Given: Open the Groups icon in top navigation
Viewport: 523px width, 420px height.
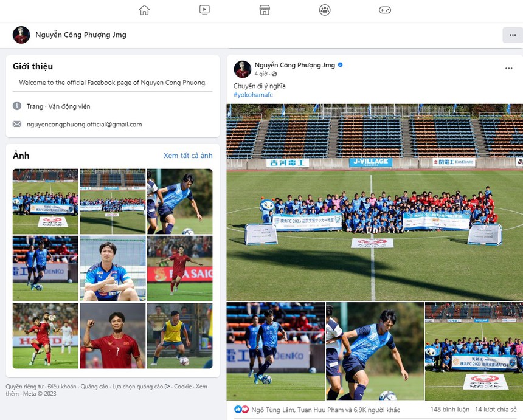Looking at the screenshot, I should coord(325,10).
